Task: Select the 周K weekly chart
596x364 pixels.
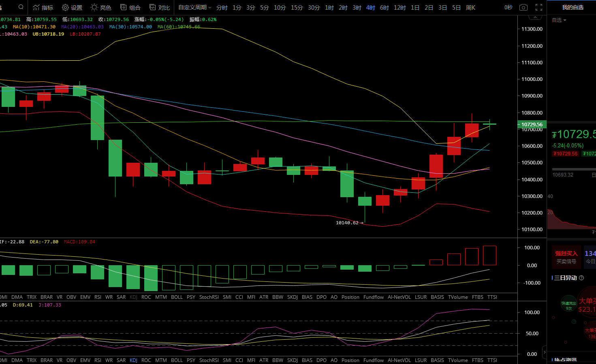Action: 471,7
